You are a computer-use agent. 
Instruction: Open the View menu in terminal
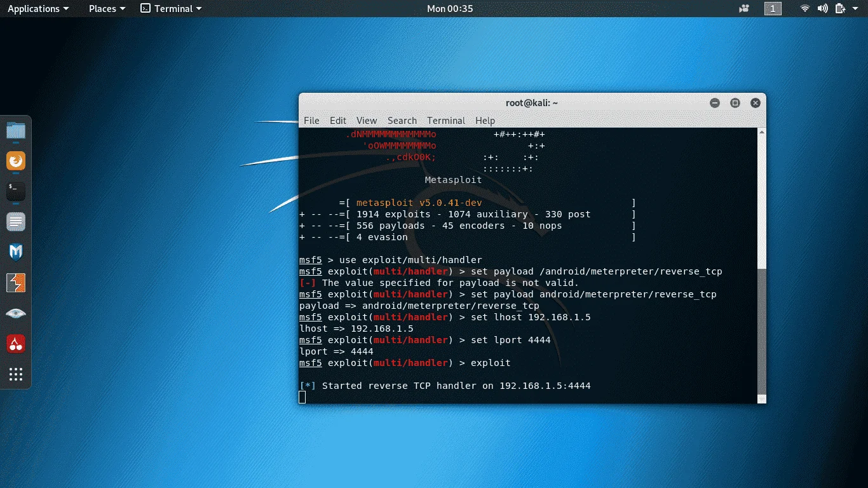[x=367, y=121]
